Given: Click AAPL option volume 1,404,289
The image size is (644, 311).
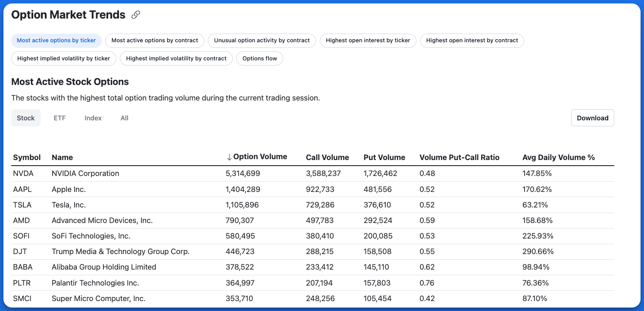Looking at the screenshot, I should coord(243,189).
